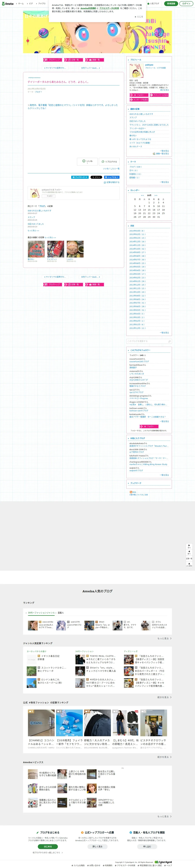Screen dimensions: 195x868
Task: Open the チョコデット image thumbnail
Action: point(56,249)
